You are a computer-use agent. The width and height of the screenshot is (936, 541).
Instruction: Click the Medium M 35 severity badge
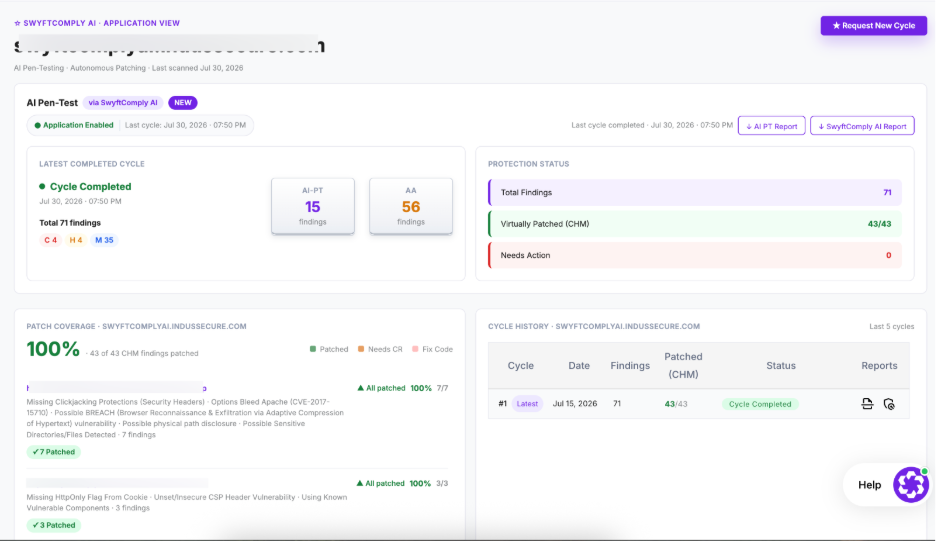point(104,240)
